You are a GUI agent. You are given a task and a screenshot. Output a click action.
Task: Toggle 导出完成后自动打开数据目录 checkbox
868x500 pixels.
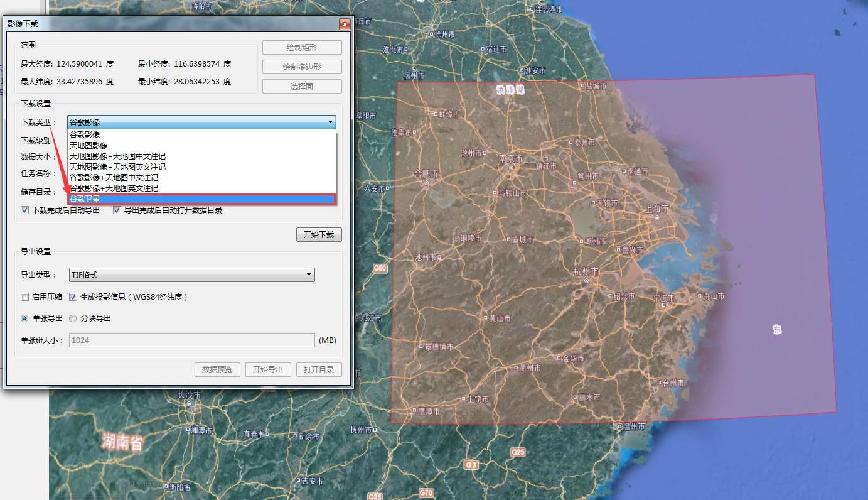(x=117, y=210)
